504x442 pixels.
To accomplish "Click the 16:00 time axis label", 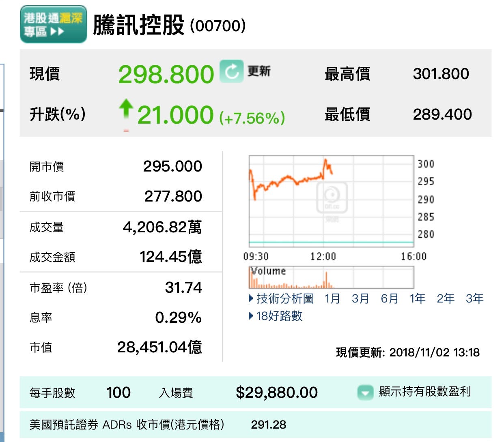I will [x=414, y=256].
